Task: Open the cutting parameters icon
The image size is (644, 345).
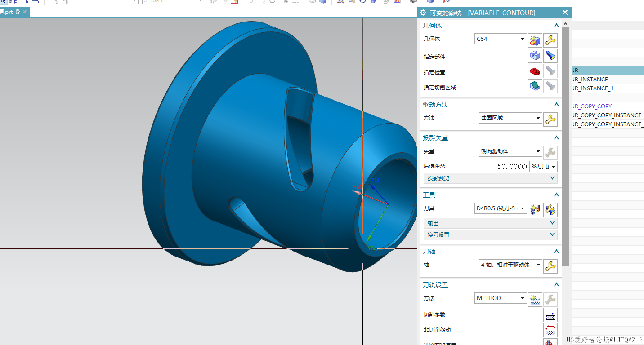Action: pos(550,315)
